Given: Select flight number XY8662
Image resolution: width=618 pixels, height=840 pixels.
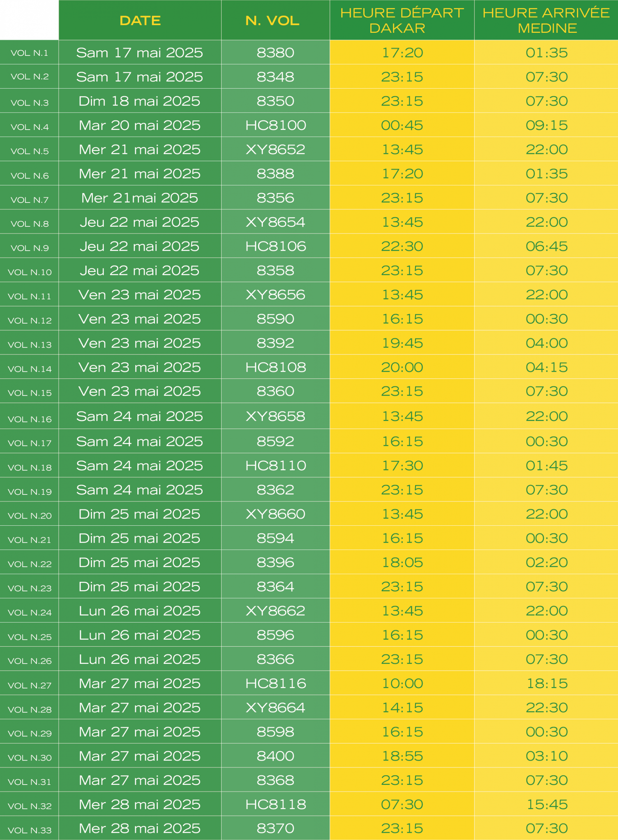Looking at the screenshot, I should 276,611.
